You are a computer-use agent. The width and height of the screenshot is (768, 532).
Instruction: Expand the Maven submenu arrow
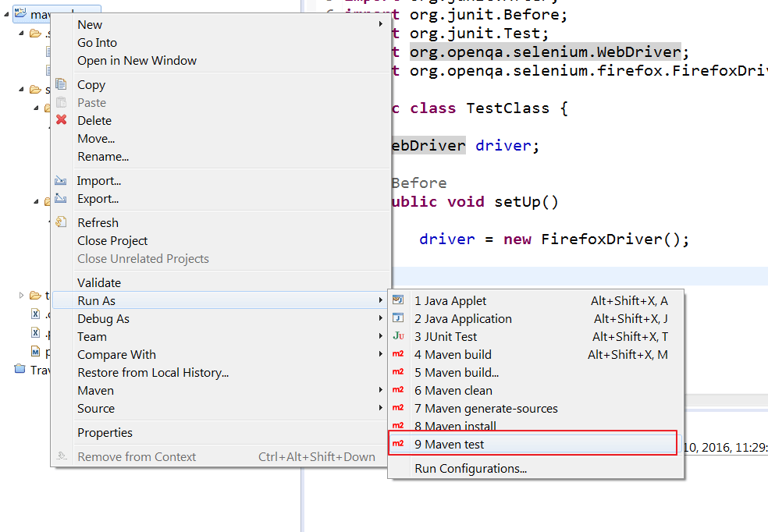point(381,390)
